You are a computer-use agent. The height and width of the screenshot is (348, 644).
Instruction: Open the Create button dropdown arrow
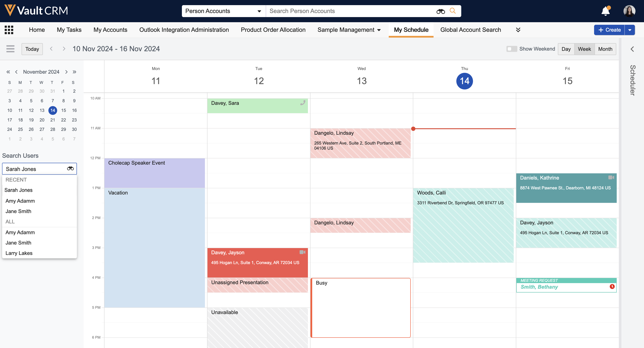(x=630, y=30)
